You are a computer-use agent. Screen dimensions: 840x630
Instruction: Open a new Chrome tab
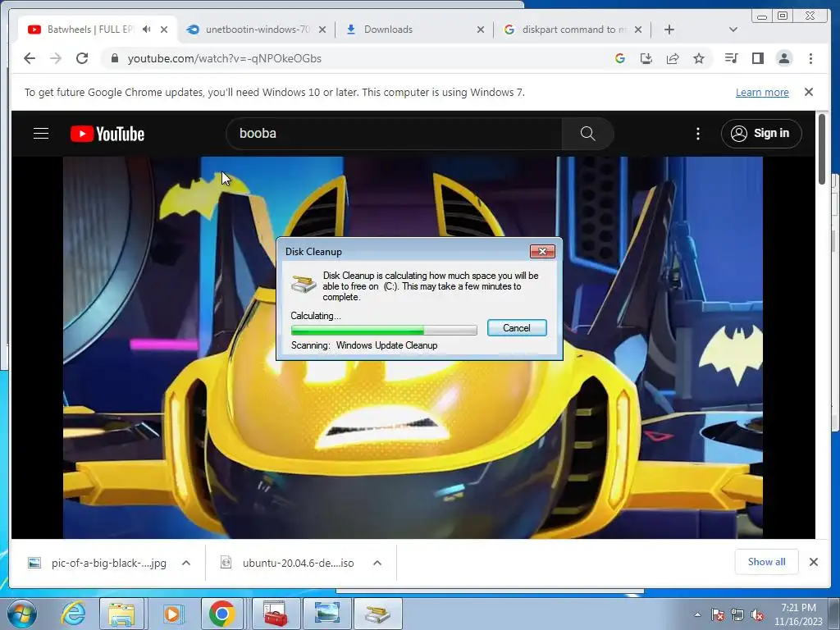669,30
